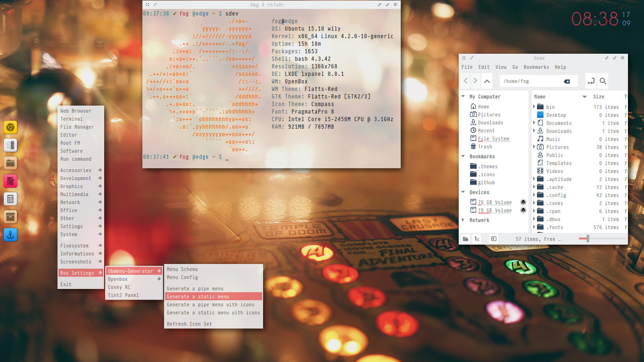This screenshot has height=362, width=644.
Task: Show the tree view in sidebar
Action: click(477, 239)
